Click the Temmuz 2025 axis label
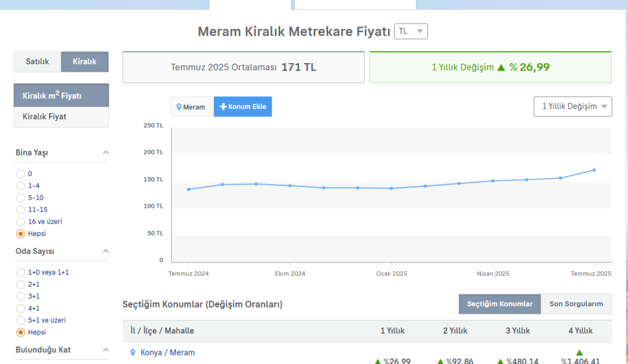This screenshot has height=364, width=628. [x=591, y=274]
